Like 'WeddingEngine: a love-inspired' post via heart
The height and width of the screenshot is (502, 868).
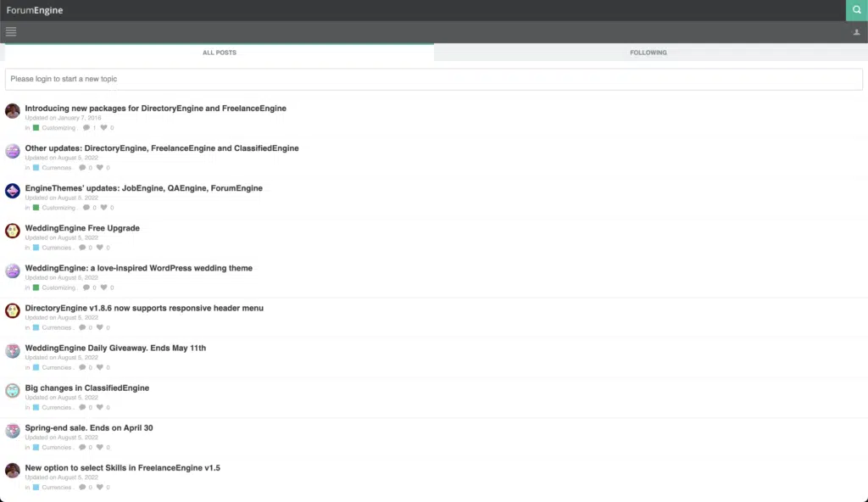[103, 287]
